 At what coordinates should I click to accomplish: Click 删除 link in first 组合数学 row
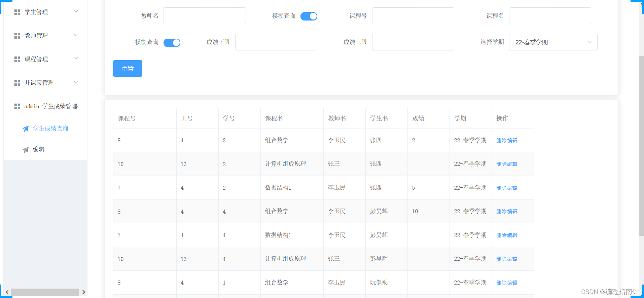point(501,141)
